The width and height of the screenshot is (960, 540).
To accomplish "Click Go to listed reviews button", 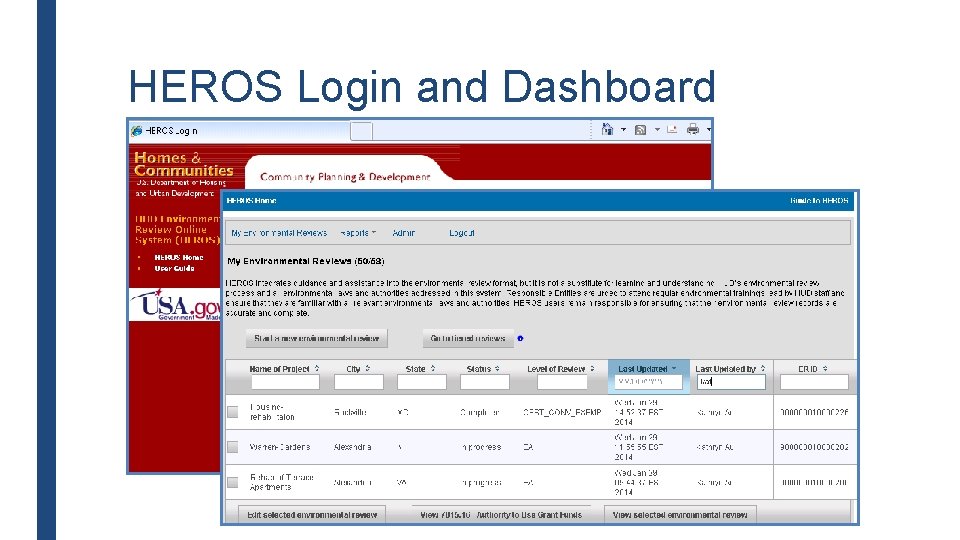I will coord(468,339).
